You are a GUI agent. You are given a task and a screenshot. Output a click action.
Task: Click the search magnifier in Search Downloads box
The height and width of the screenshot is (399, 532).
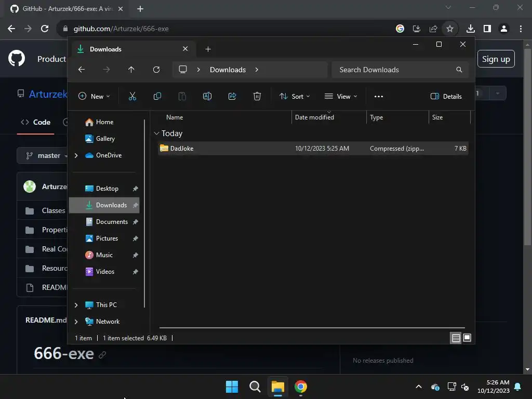point(459,70)
